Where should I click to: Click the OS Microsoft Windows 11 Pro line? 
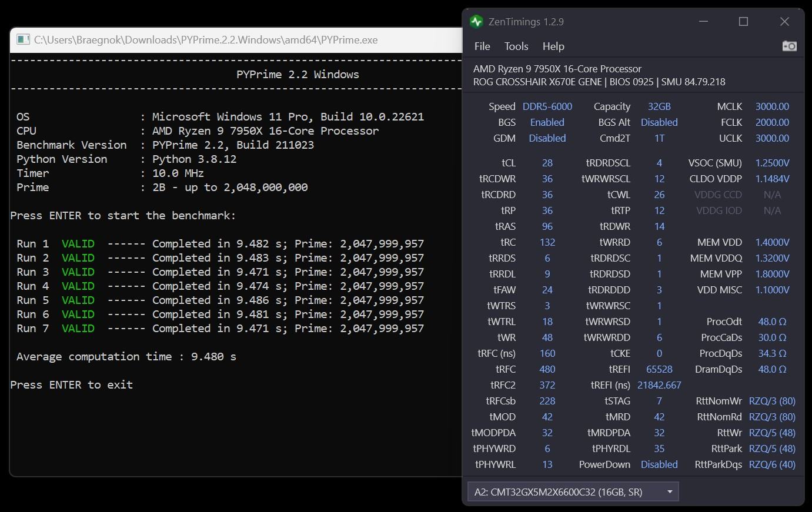pyautogui.click(x=220, y=116)
